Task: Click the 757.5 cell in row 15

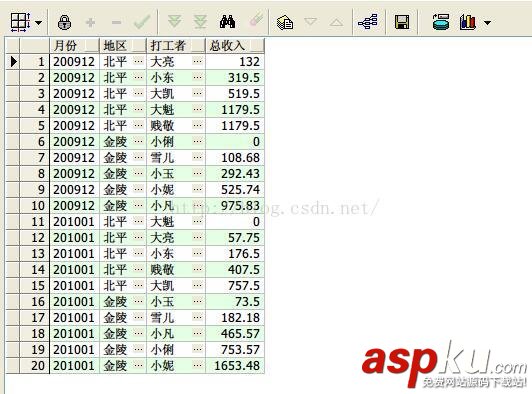Action: [x=235, y=285]
